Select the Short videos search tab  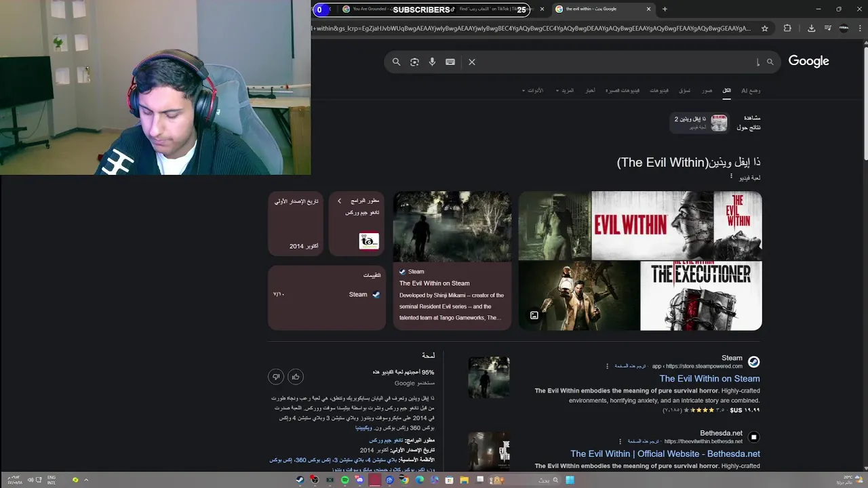tap(623, 90)
